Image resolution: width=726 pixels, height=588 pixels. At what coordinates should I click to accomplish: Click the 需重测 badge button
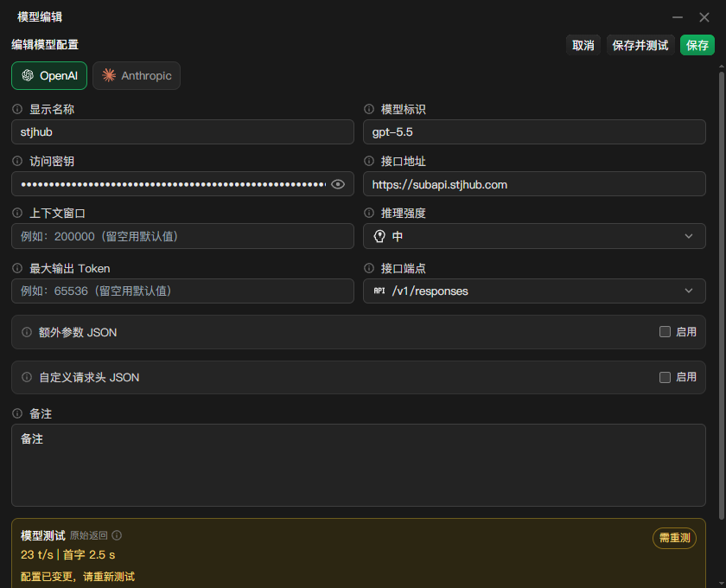point(675,538)
